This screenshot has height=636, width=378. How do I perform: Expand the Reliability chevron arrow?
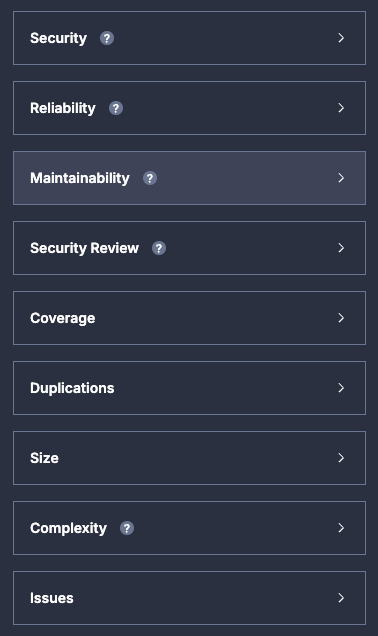(341, 108)
